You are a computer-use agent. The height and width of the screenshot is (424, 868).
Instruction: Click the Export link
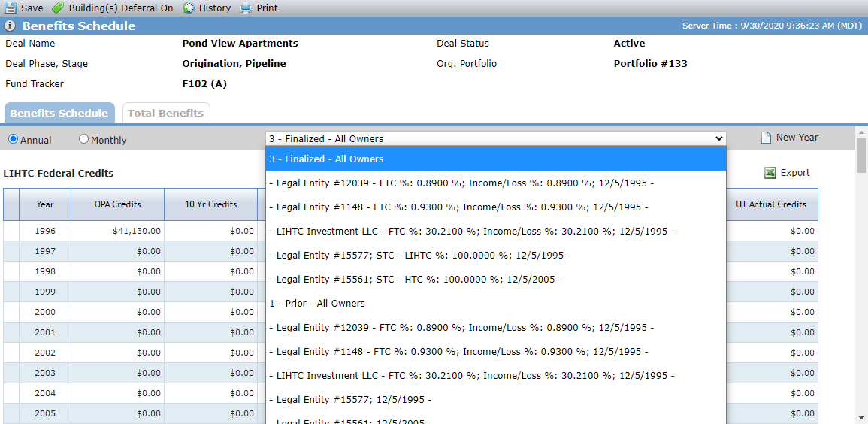[795, 173]
